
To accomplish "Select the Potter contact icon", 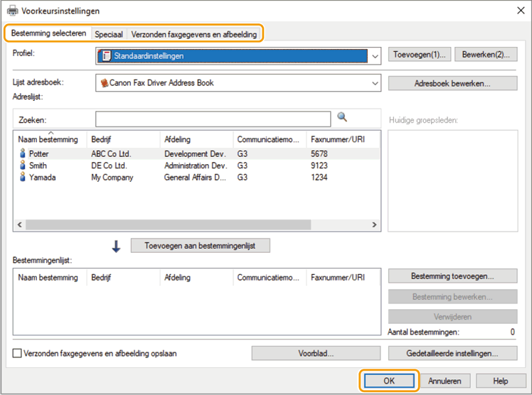I will coord(22,153).
